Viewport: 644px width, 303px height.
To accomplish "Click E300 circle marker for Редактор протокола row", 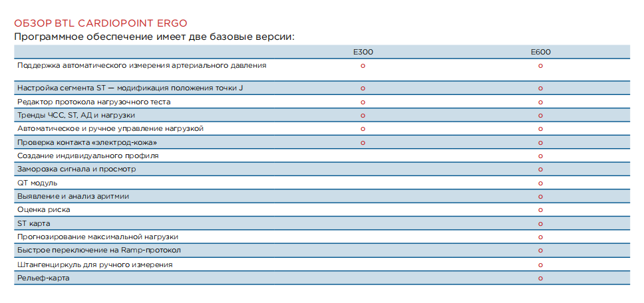I will click(363, 102).
